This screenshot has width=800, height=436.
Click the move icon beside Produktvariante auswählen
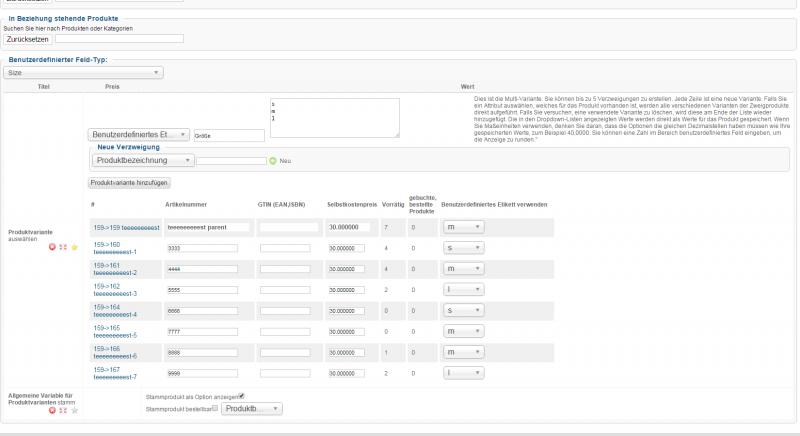[x=62, y=246]
